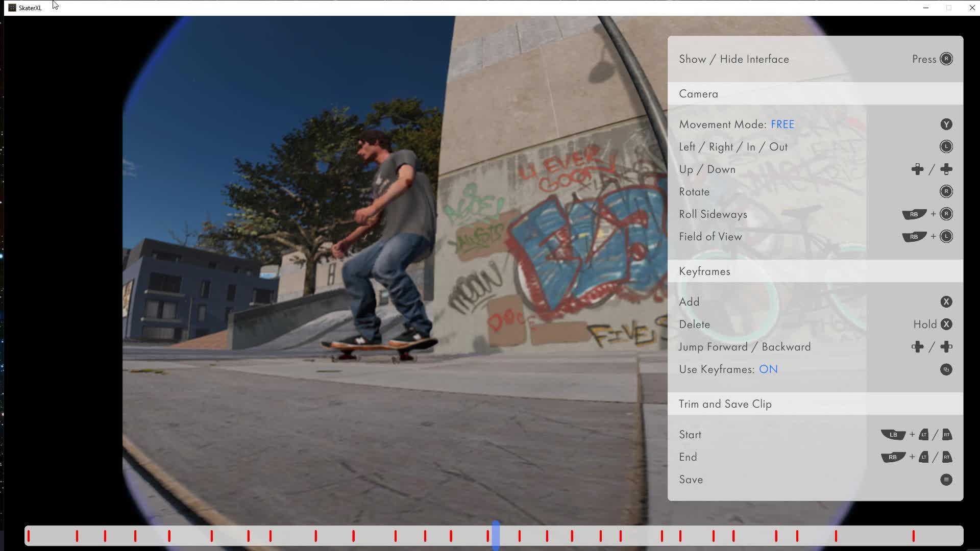Click the Show / Hide Interface label

coord(734,59)
